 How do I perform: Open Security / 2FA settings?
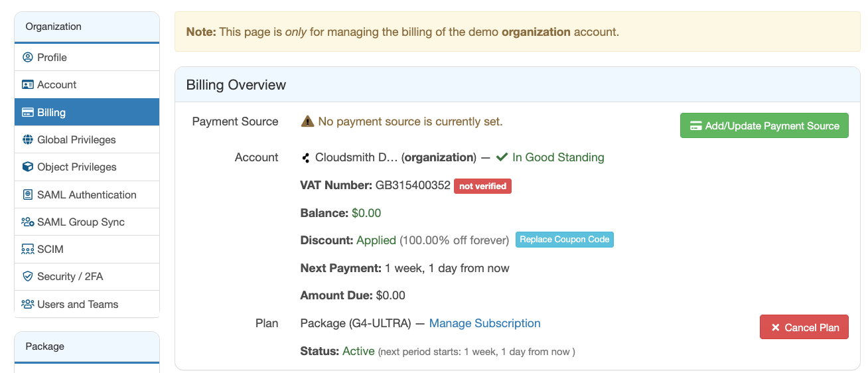[70, 277]
